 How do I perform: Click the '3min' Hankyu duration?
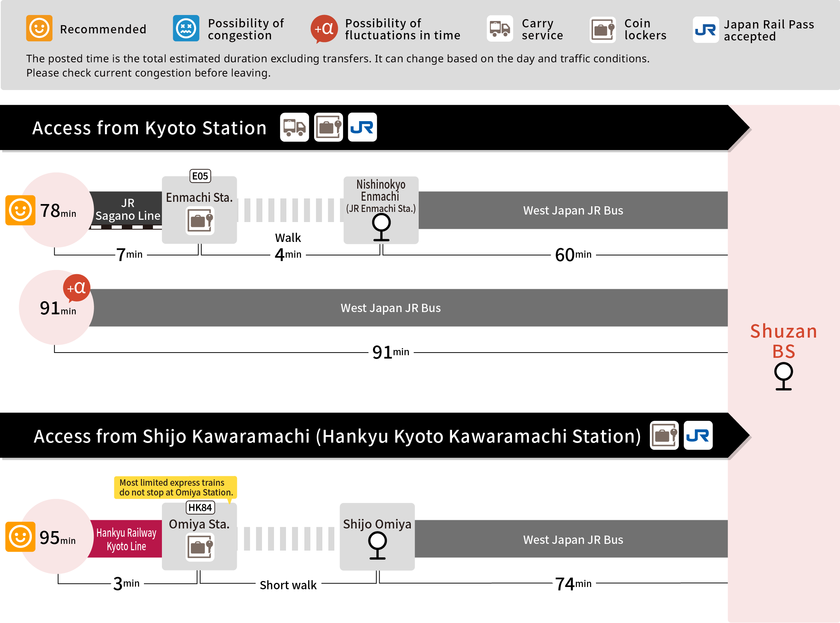126,584
